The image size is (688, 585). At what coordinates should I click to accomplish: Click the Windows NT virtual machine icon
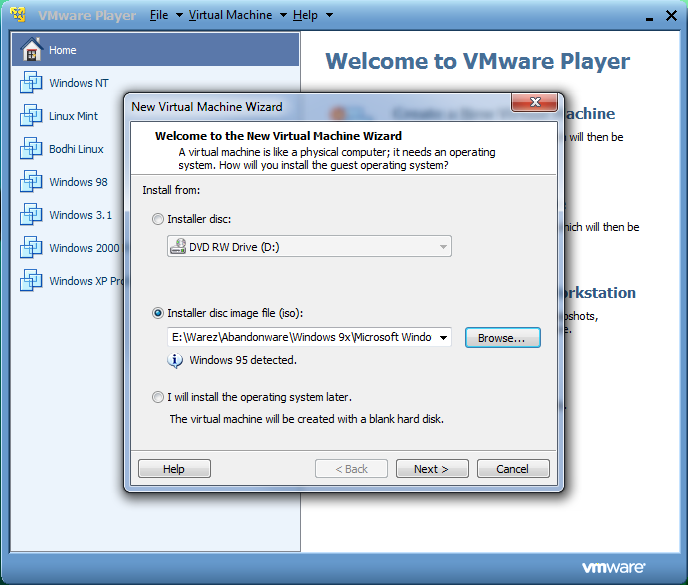pyautogui.click(x=31, y=83)
